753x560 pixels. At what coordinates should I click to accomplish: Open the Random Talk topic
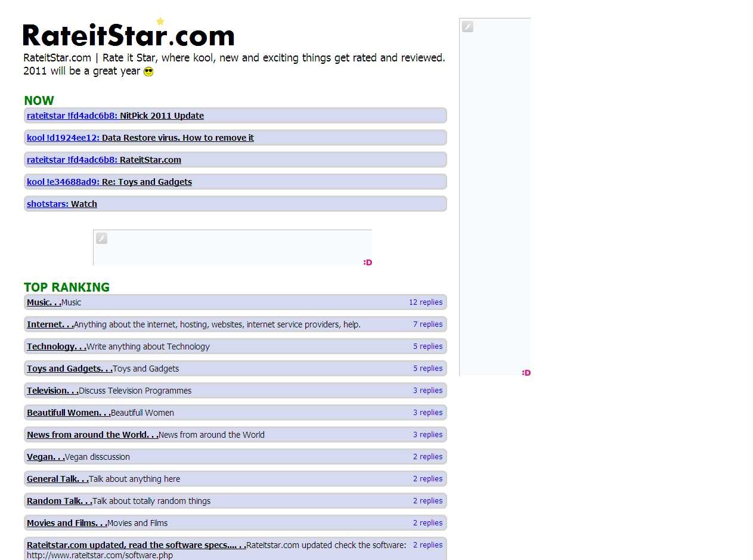tap(60, 501)
